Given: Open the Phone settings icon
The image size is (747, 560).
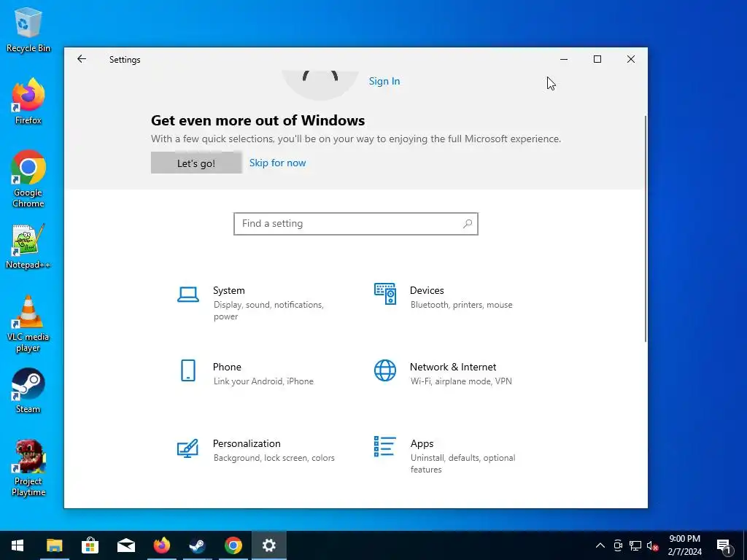Looking at the screenshot, I should click(188, 370).
